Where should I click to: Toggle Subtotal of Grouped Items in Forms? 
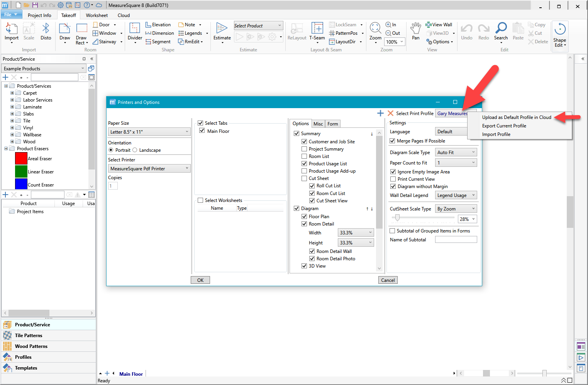tap(392, 231)
